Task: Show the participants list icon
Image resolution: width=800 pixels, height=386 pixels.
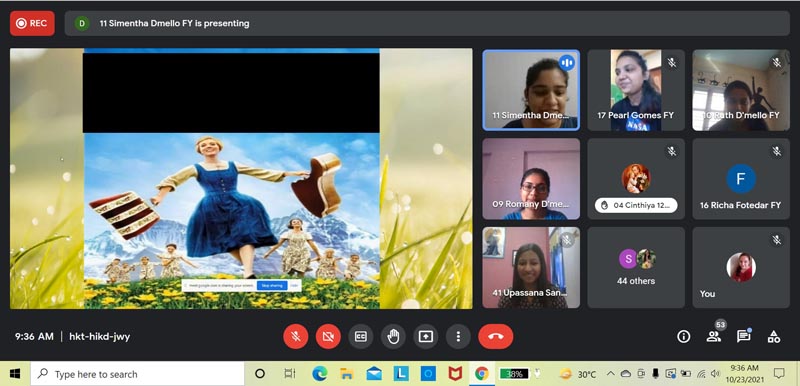Action: [713, 337]
